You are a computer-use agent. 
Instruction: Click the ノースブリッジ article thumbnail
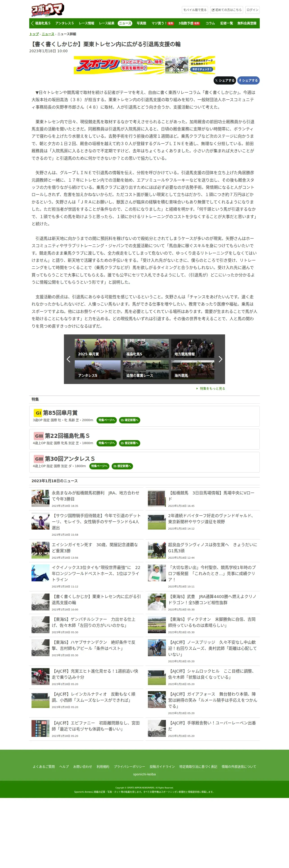click(x=157, y=648)
